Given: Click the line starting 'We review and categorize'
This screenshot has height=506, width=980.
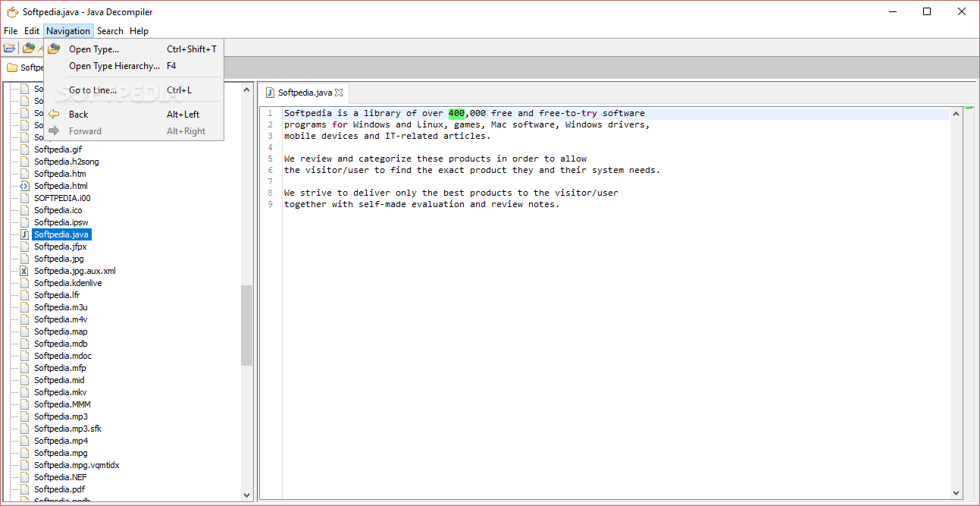Looking at the screenshot, I should click(x=436, y=159).
